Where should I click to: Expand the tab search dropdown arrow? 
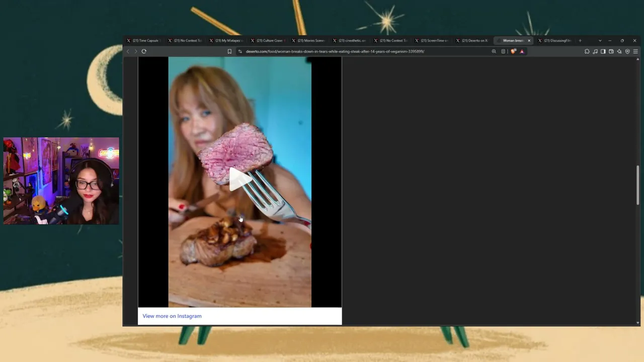click(600, 41)
